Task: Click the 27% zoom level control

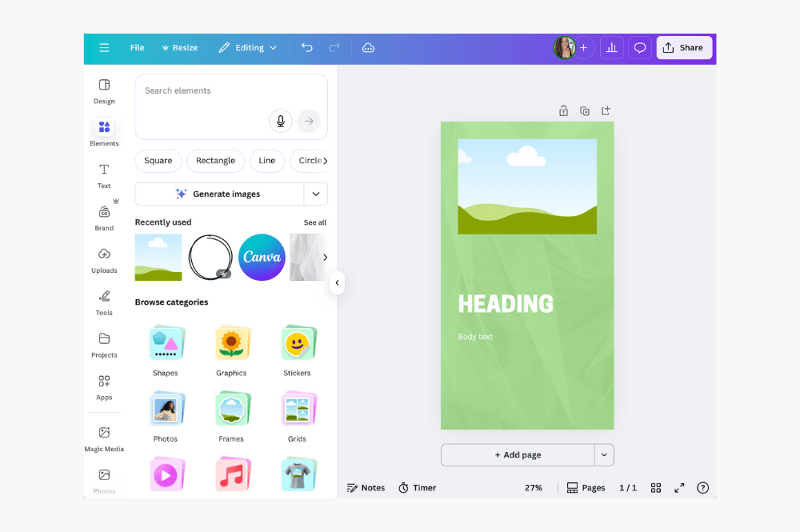Action: (534, 488)
